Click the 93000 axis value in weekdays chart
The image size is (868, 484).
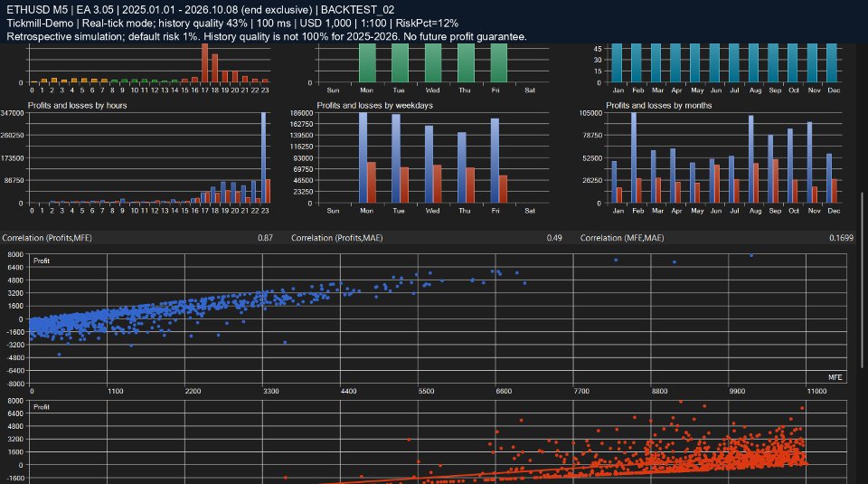(304, 157)
